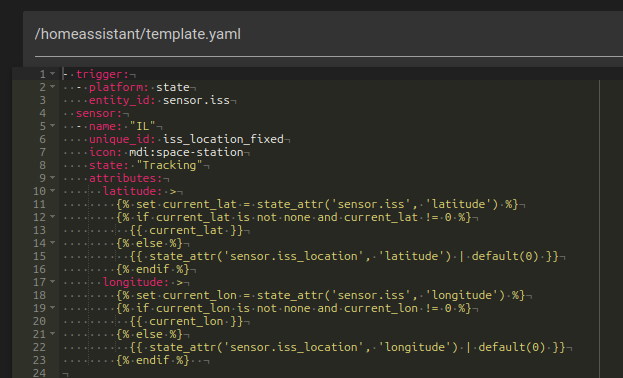Click the 'longitude:' key on line 17
Viewport: 623px width, 378px height.
[x=136, y=282]
